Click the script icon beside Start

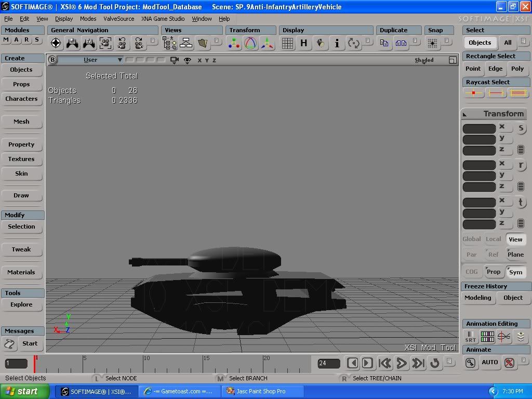pyautogui.click(x=9, y=344)
